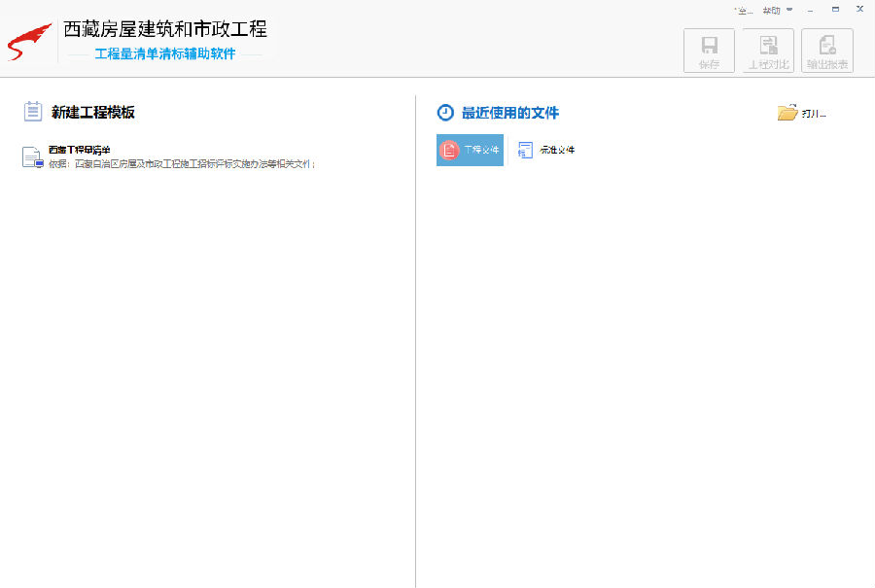
Task: Click the red 工程文件 document icon
Action: click(449, 150)
